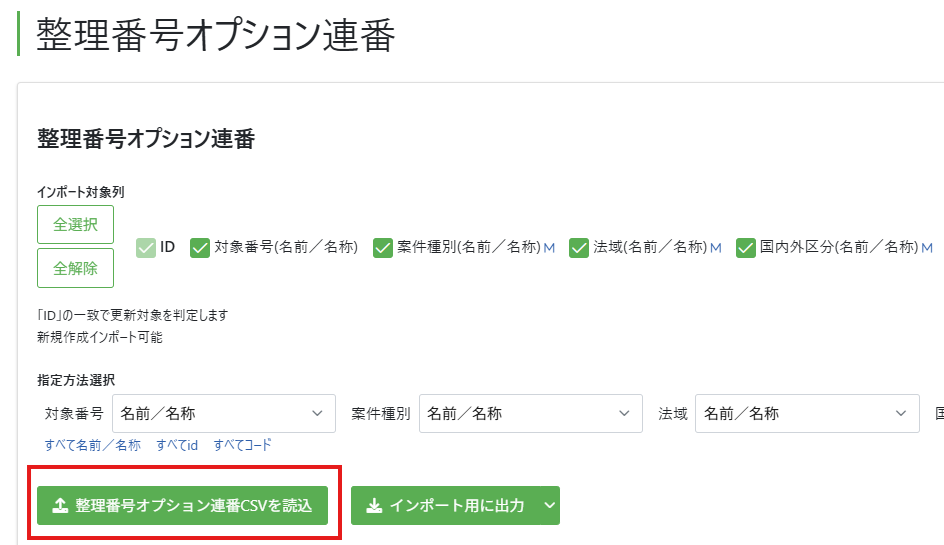Click すべてid link
Image resolution: width=944 pixels, height=545 pixels.
[x=177, y=445]
